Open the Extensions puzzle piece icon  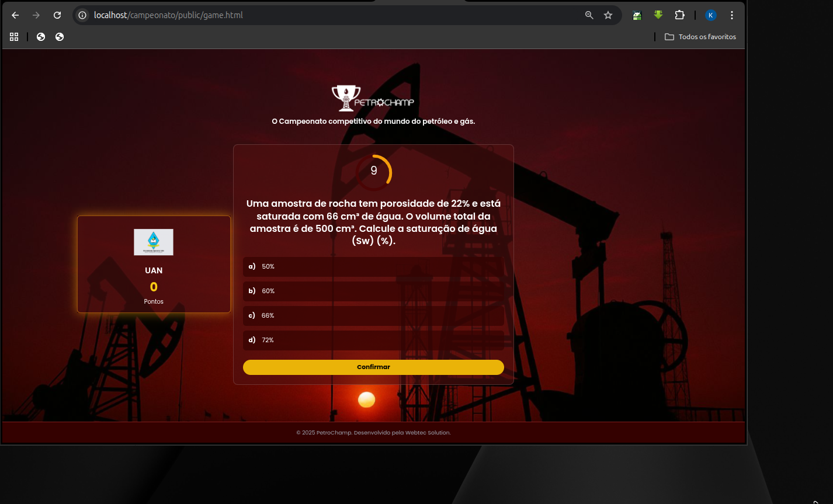coord(679,15)
